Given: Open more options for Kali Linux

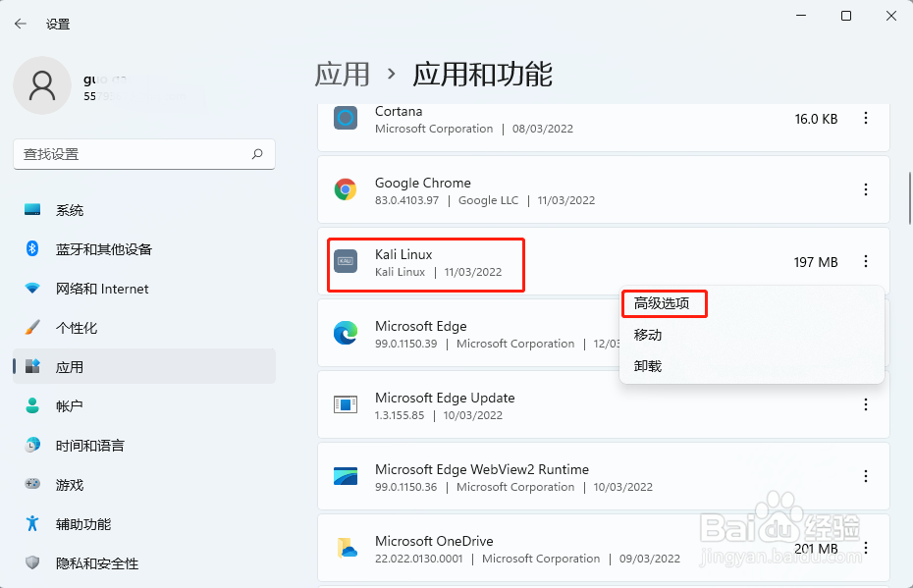Looking at the screenshot, I should tap(866, 261).
